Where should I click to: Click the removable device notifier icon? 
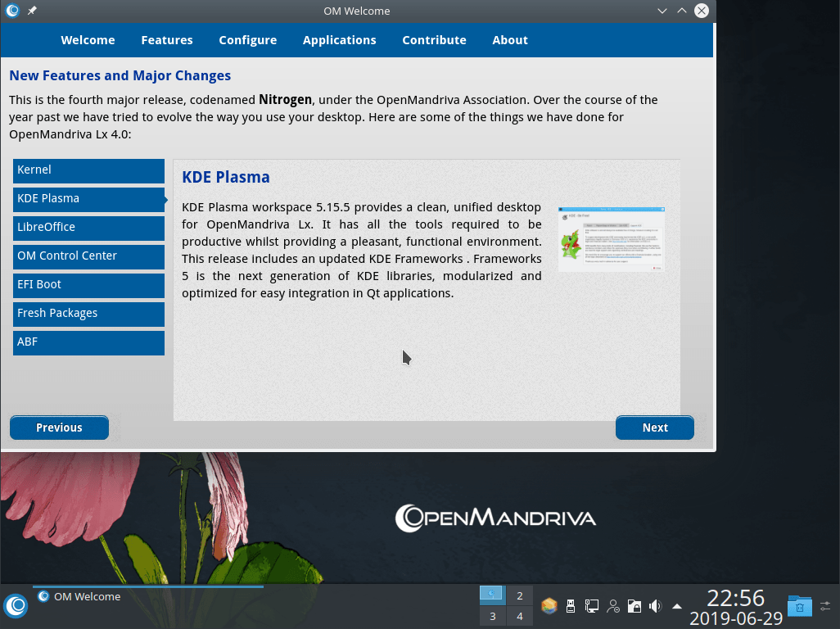coord(570,606)
